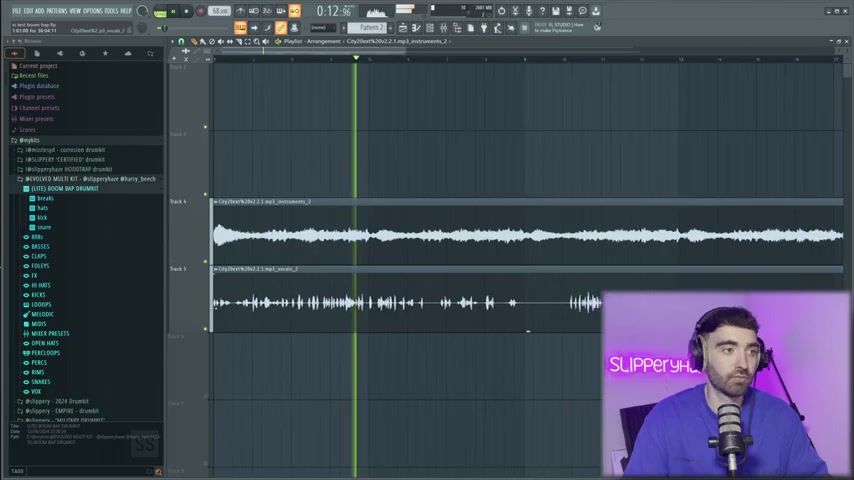Image resolution: width=854 pixels, height=480 pixels.
Task: Stop playback with the stop button
Action: [186, 11]
